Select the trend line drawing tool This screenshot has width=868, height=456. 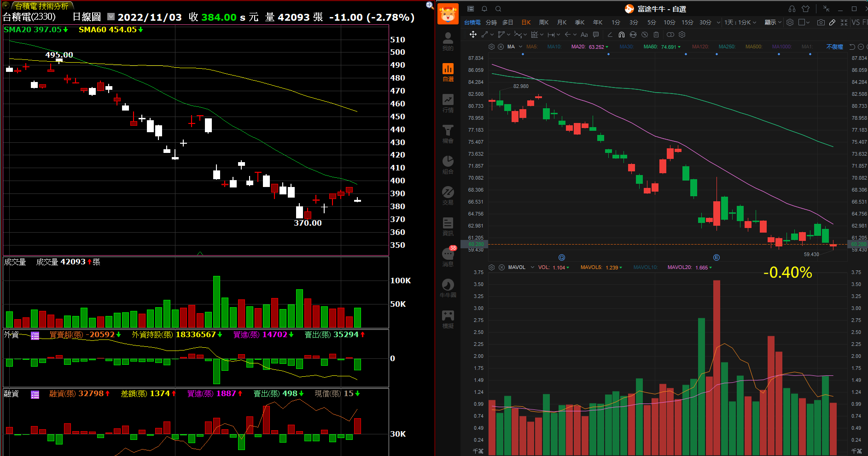[x=485, y=35]
